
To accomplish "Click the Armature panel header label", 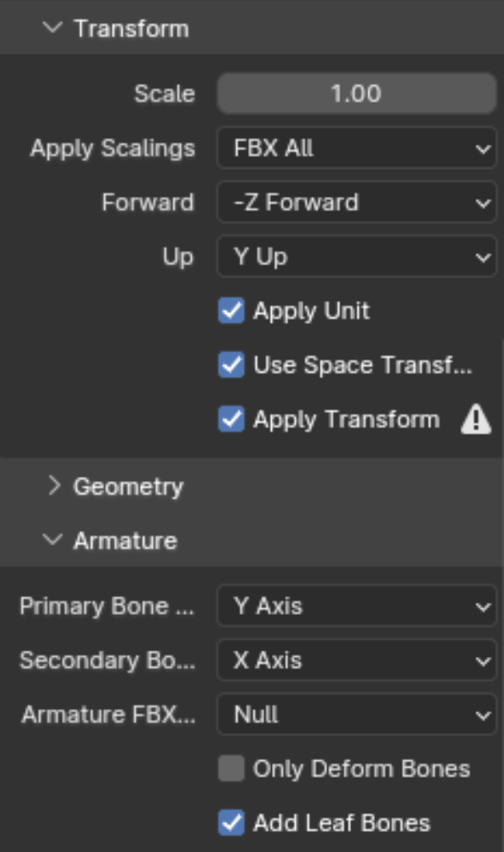I will [126, 540].
